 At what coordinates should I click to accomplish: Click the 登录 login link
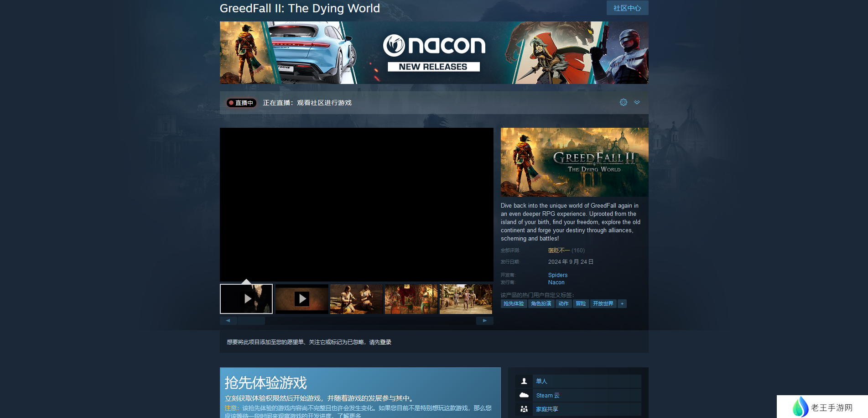pyautogui.click(x=385, y=342)
